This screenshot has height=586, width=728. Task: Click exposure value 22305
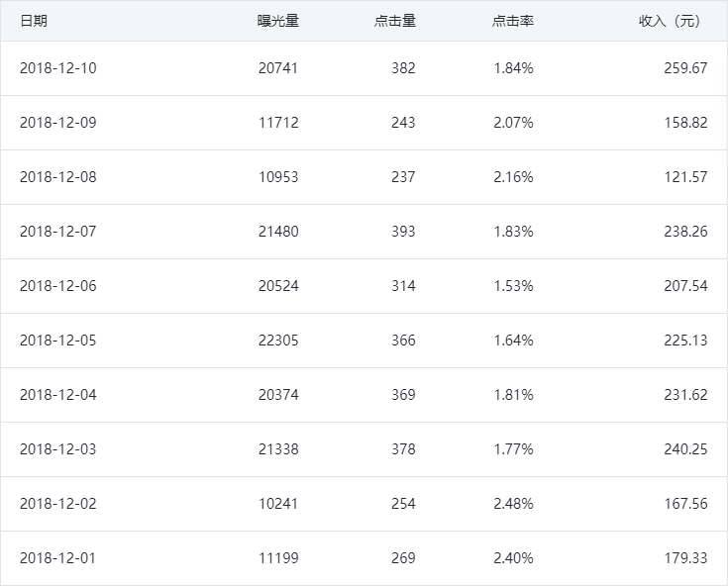[278, 341]
